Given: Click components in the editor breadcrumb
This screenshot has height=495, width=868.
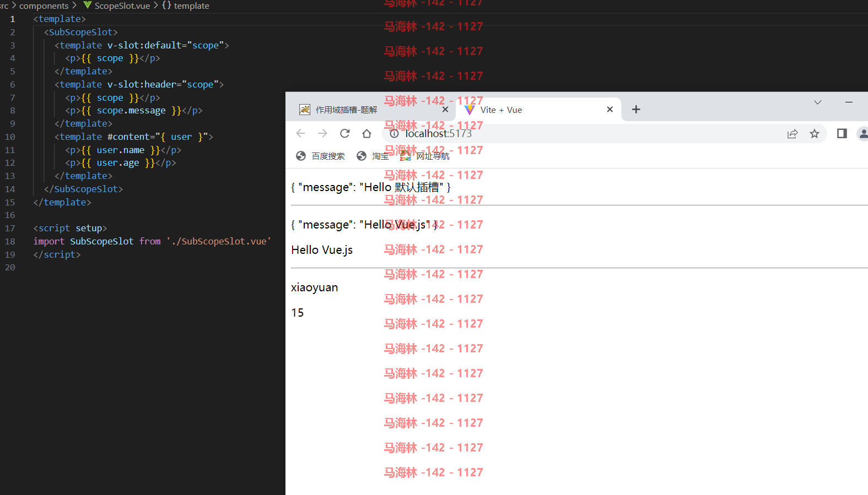Looking at the screenshot, I should [x=44, y=6].
